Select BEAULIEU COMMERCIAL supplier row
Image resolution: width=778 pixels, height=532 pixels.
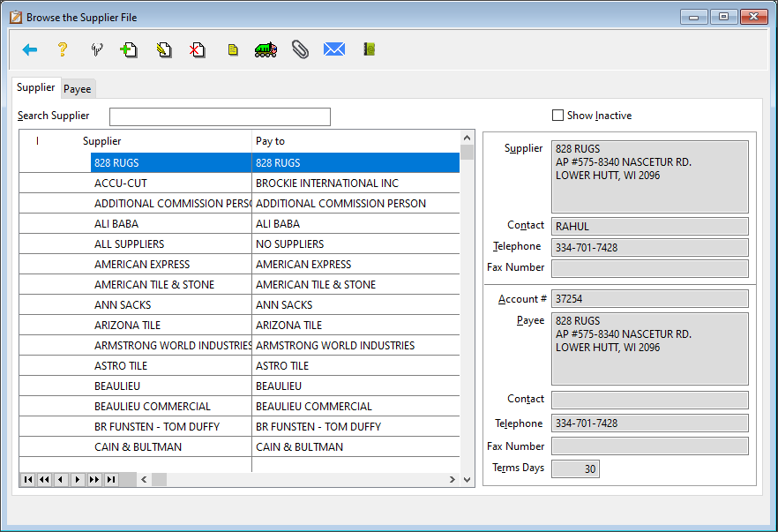coord(239,407)
